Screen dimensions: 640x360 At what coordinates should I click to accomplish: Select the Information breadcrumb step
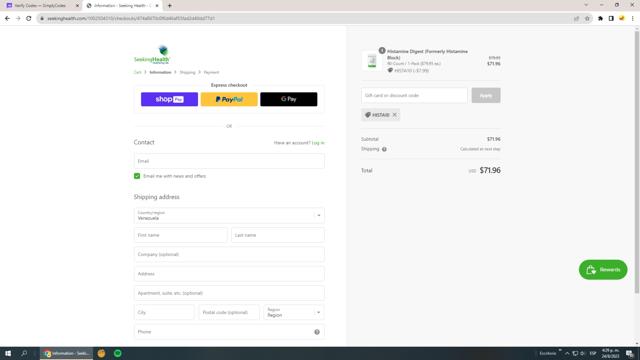pos(160,72)
